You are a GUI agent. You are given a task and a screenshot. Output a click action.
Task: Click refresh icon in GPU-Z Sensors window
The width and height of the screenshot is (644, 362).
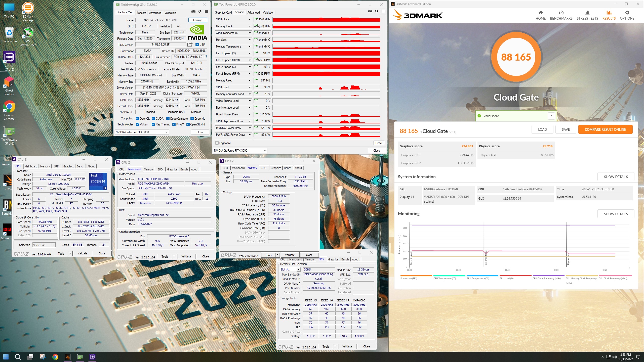pyautogui.click(x=377, y=11)
